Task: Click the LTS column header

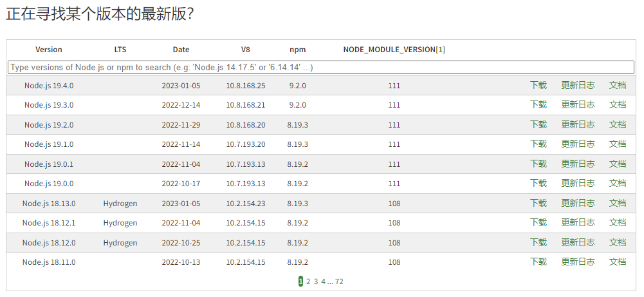Action: point(120,50)
